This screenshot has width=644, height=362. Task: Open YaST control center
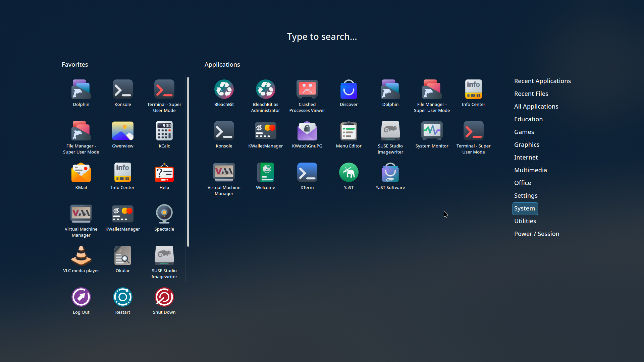[349, 176]
